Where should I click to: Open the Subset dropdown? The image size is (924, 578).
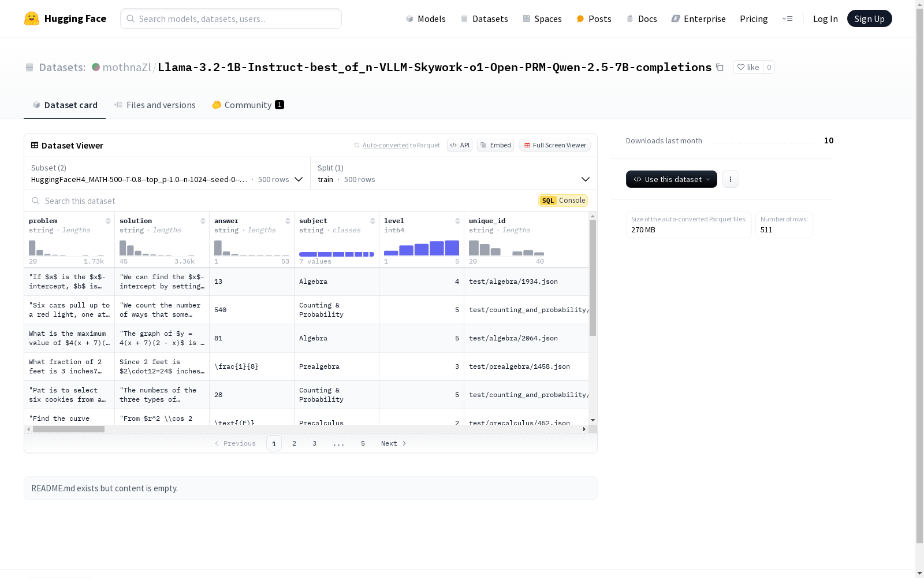coord(167,173)
